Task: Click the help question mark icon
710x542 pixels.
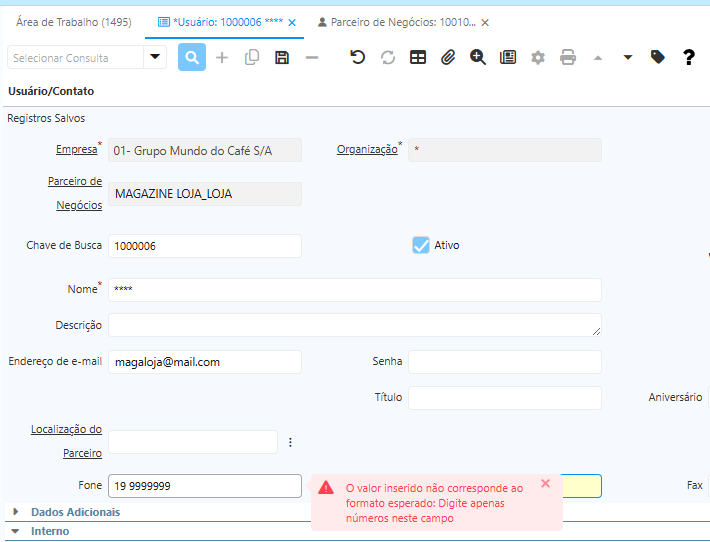Action: point(688,57)
